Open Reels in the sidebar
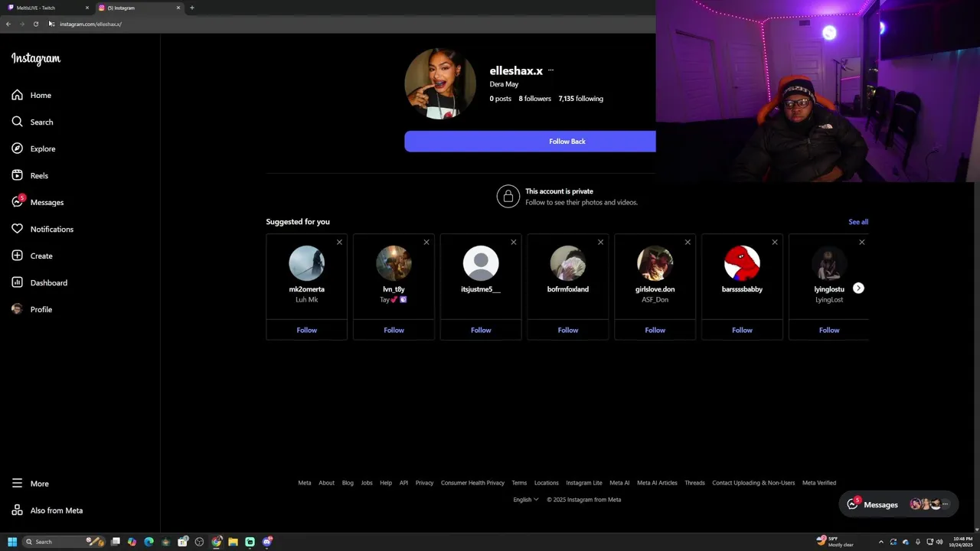Screen dimensions: 980x551 (30, 176)
